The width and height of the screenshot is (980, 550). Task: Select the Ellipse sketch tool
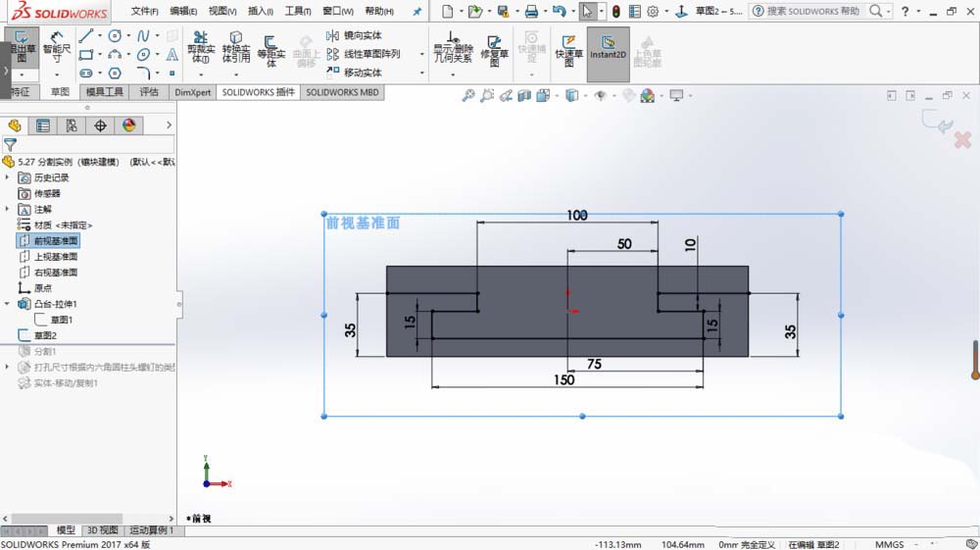144,54
